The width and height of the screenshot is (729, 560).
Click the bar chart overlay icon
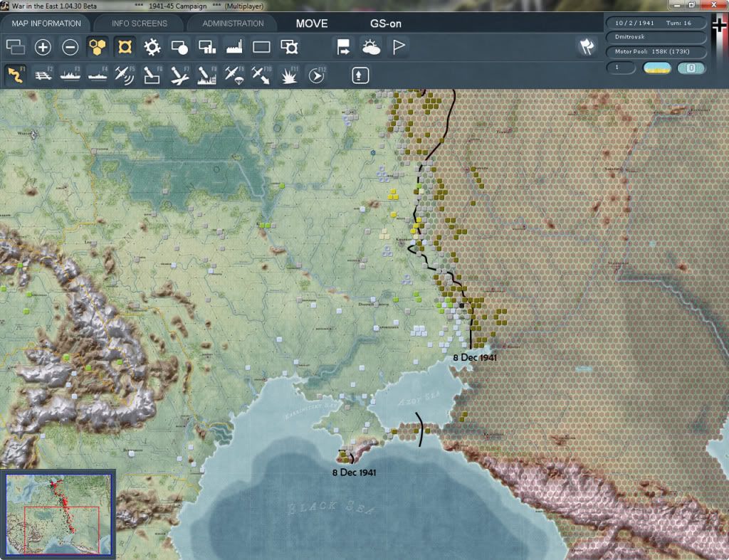coord(207,47)
